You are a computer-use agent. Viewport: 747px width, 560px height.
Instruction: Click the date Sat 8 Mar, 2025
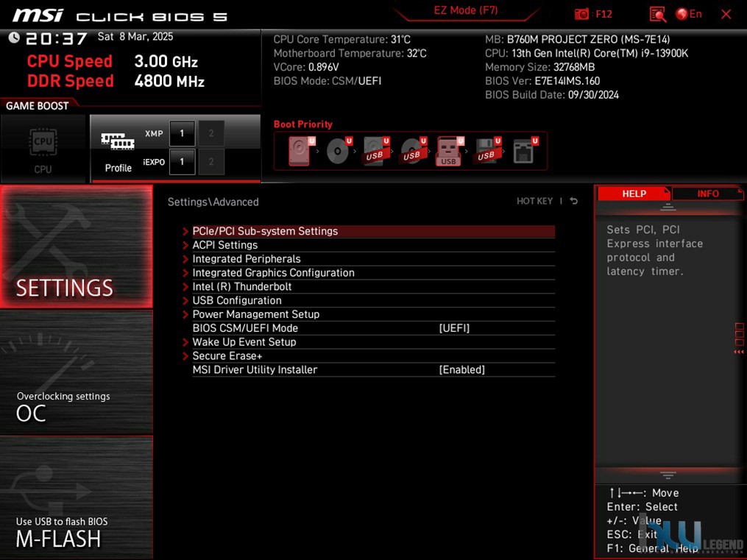(135, 37)
